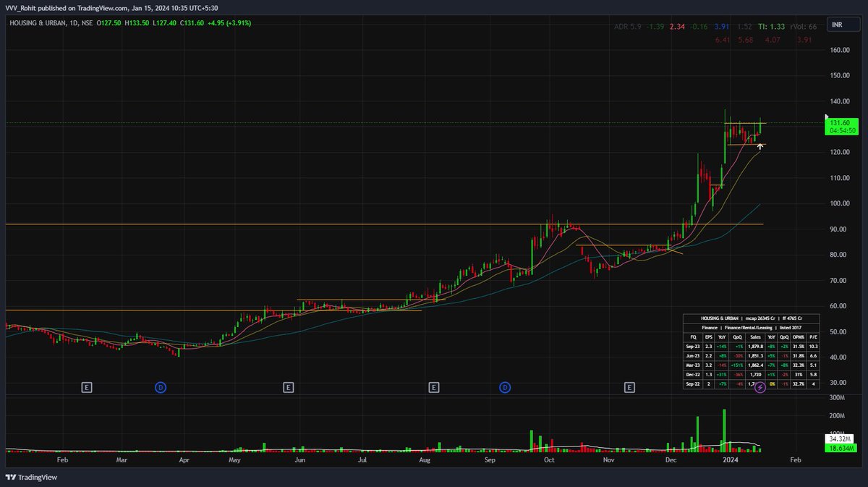Click the green 18.634M volume label
Viewport: 868px width, 487px height.
(841, 449)
